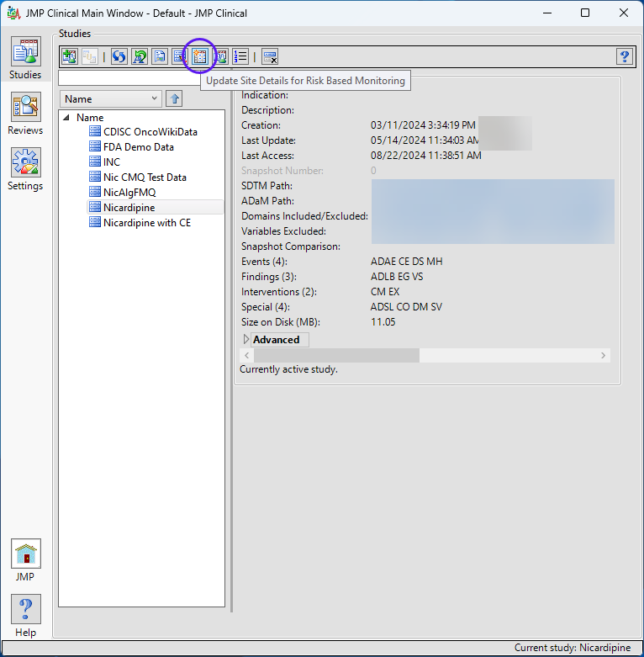Image resolution: width=644 pixels, height=657 pixels.
Task: Open toolbar help question mark icon
Action: (x=624, y=56)
